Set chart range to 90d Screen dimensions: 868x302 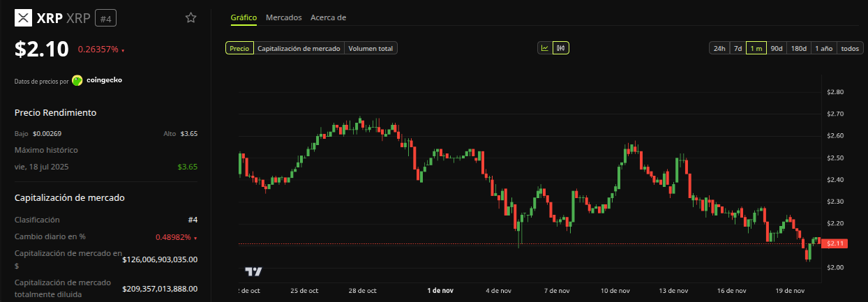pos(777,49)
